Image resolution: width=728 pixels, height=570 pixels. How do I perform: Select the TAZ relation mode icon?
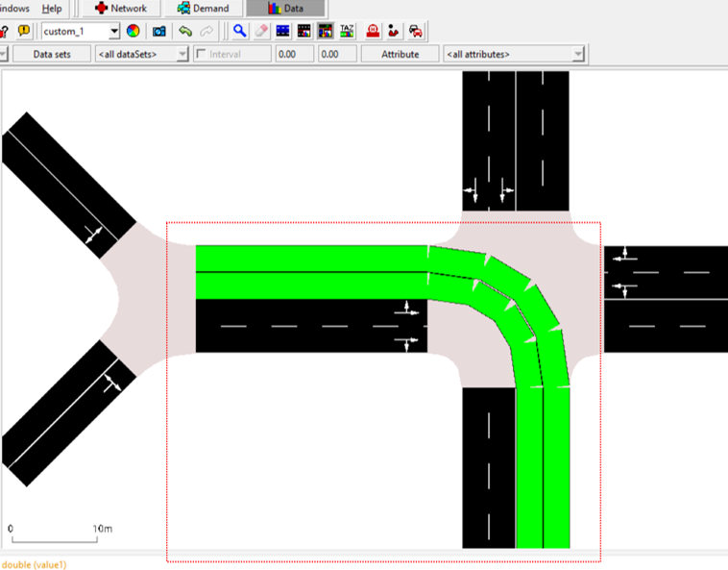click(347, 32)
